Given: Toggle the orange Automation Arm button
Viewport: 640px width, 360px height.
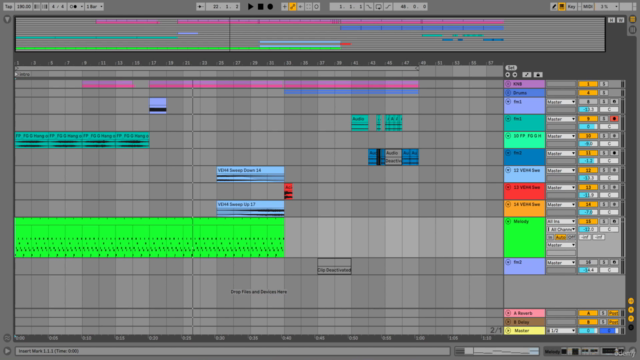Looking at the screenshot, I should pyautogui.click(x=293, y=7).
